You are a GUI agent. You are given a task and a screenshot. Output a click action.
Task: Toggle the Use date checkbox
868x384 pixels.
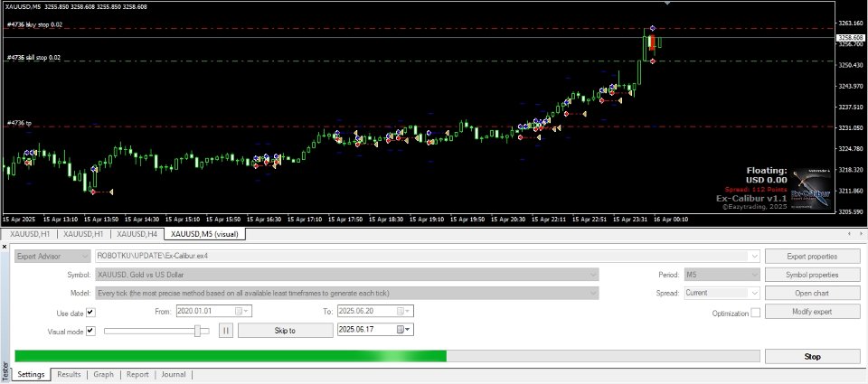[90, 313]
